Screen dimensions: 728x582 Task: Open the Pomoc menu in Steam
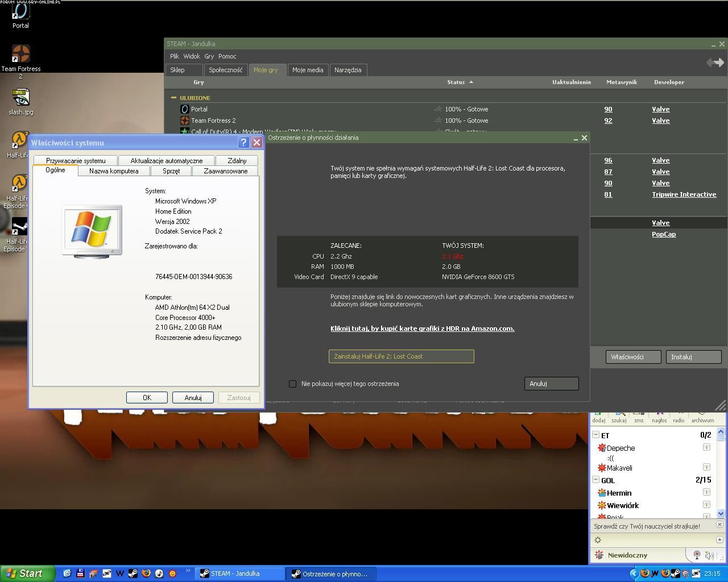227,56
